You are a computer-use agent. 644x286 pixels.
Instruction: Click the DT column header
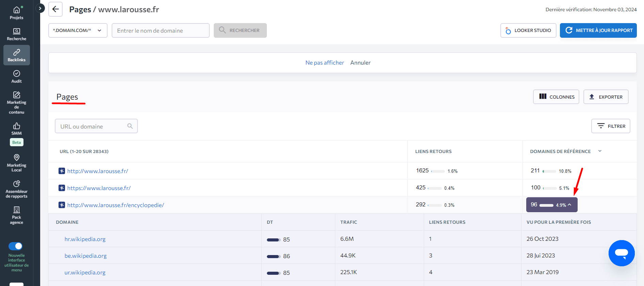click(270, 222)
